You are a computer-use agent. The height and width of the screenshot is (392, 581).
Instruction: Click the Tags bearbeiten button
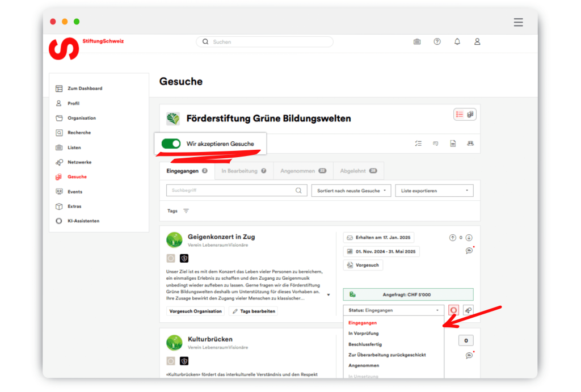point(253,311)
